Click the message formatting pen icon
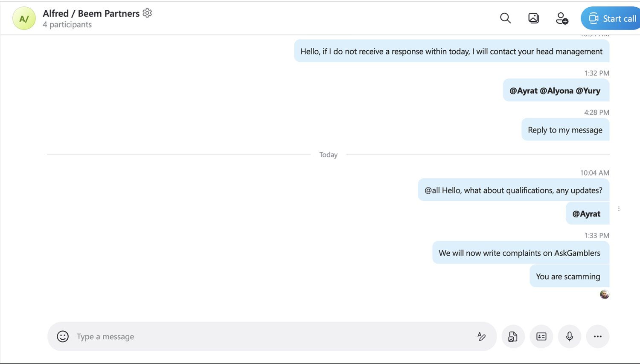 [481, 336]
